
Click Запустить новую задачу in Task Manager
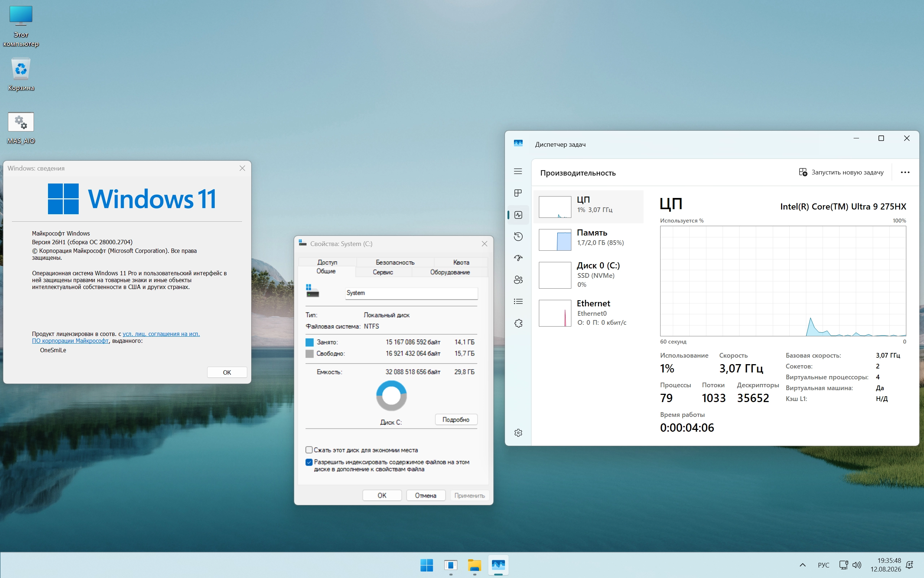[x=841, y=172]
